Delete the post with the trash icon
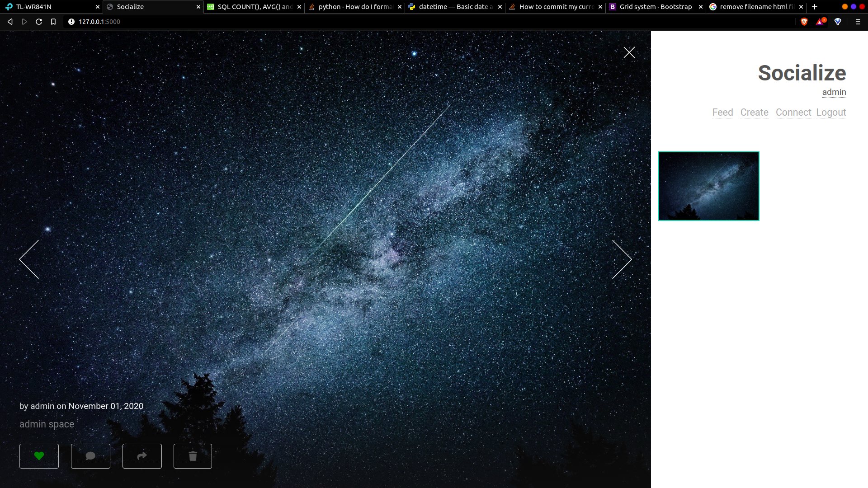 (x=193, y=456)
